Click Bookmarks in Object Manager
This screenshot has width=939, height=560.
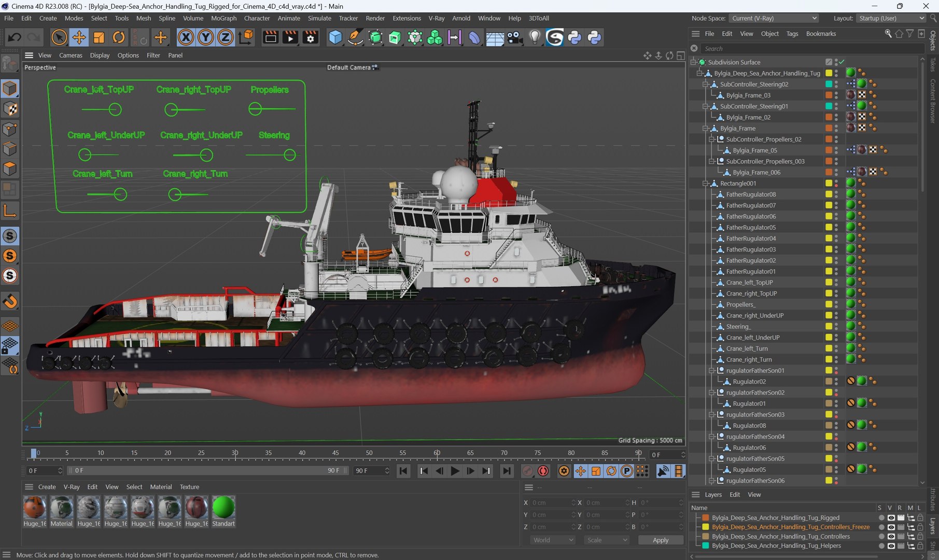coord(821,34)
